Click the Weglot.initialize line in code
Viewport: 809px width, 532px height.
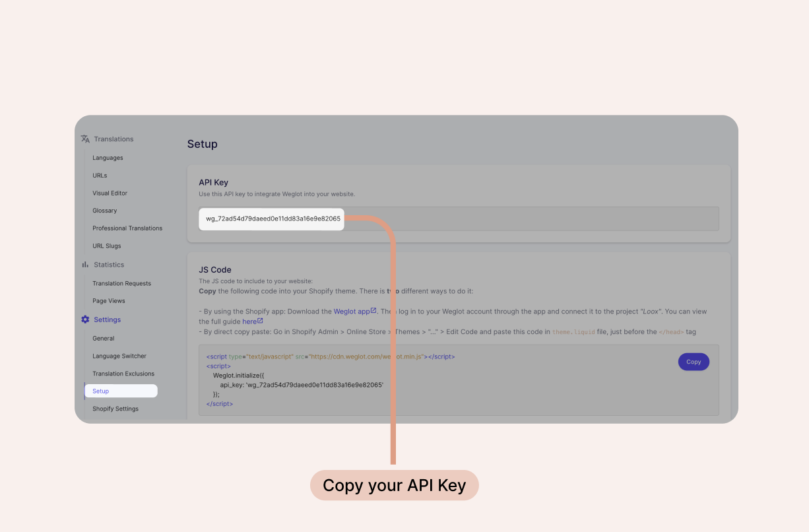click(x=238, y=375)
